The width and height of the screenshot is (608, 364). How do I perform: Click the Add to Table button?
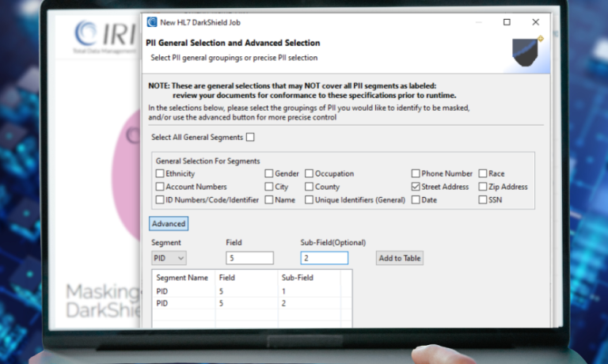click(400, 258)
